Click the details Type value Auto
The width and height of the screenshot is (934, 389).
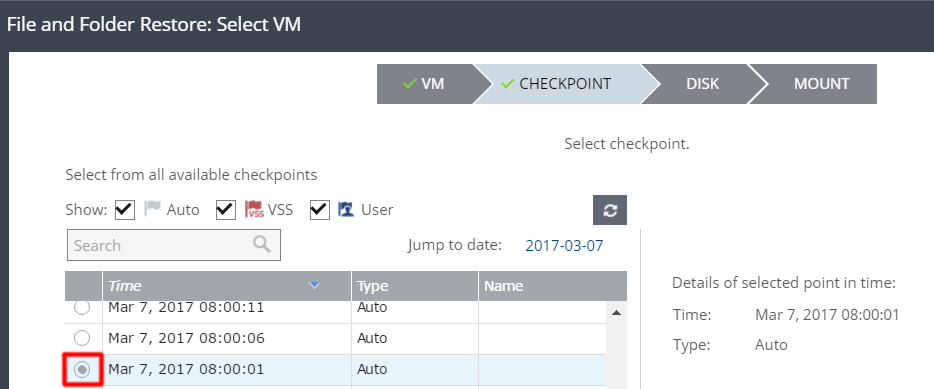pos(771,345)
